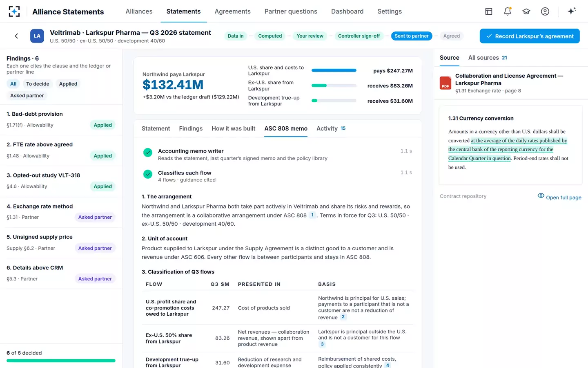Click the 6 of 6 decided progress bar
This screenshot has width=588, height=368.
[61, 361]
